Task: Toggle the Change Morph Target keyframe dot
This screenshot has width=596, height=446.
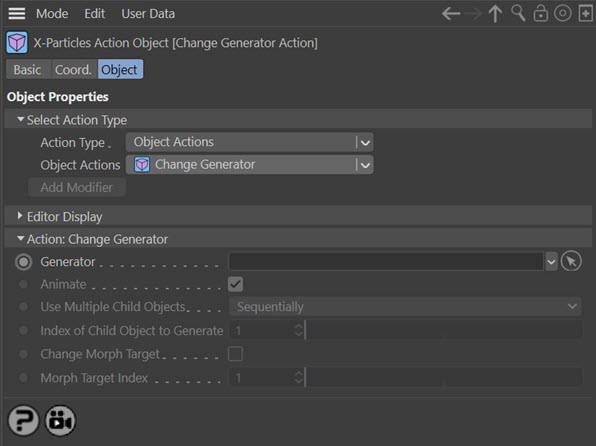Action: tap(23, 354)
